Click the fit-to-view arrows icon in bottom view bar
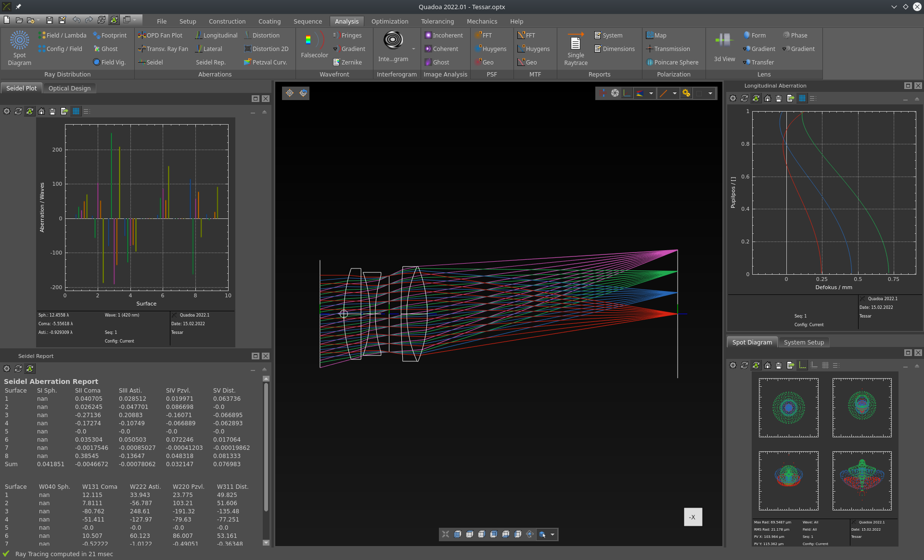The height and width of the screenshot is (560, 924). click(446, 534)
